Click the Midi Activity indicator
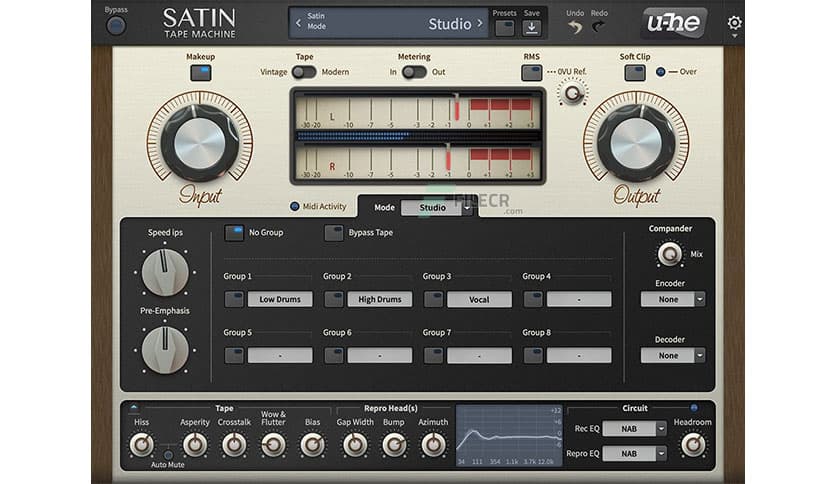 pyautogui.click(x=294, y=206)
